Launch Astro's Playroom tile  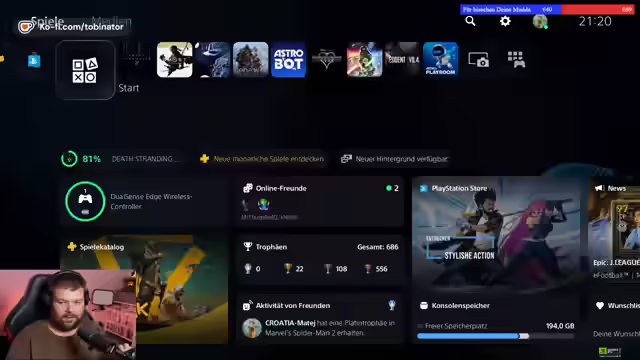tap(441, 60)
